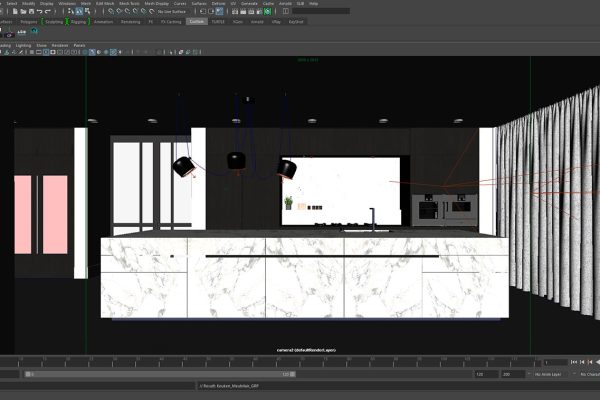Select the house icon on Custom shelf

(x=34, y=31)
